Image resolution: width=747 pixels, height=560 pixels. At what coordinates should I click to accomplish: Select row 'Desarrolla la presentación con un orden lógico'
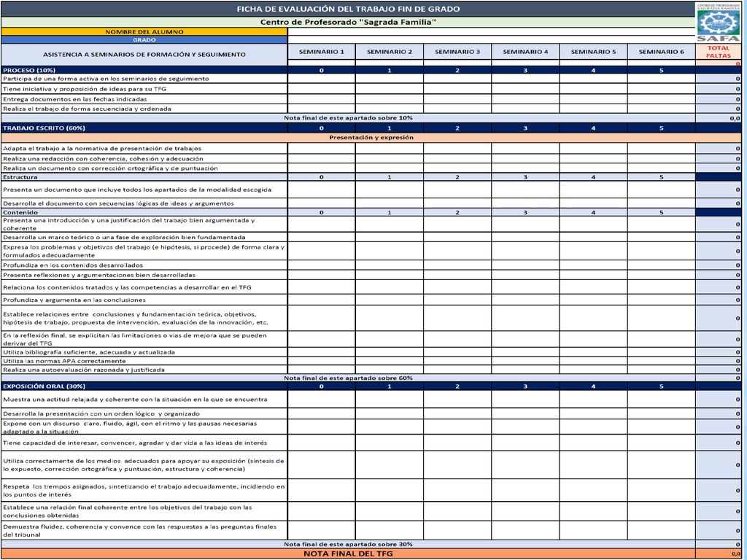pyautogui.click(x=371, y=414)
